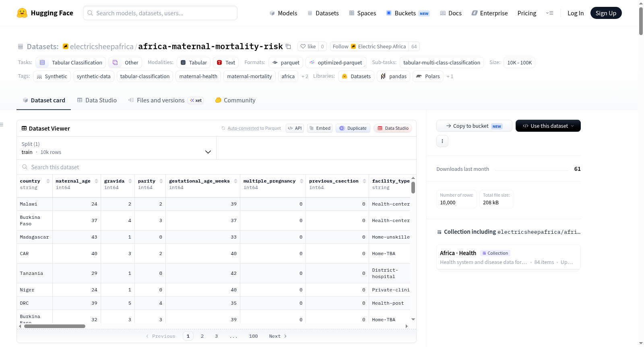Open the three-dot more options button
This screenshot has width=644, height=347.
pos(442,141)
